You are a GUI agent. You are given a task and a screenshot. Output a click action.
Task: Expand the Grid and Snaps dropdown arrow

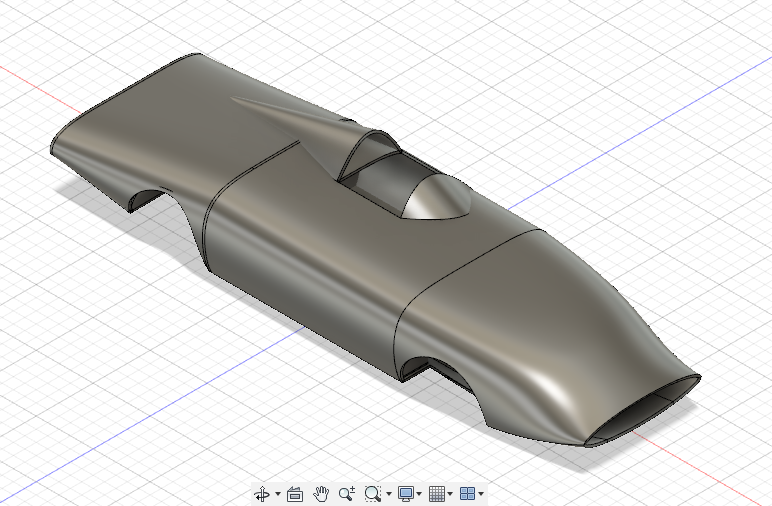pos(450,494)
